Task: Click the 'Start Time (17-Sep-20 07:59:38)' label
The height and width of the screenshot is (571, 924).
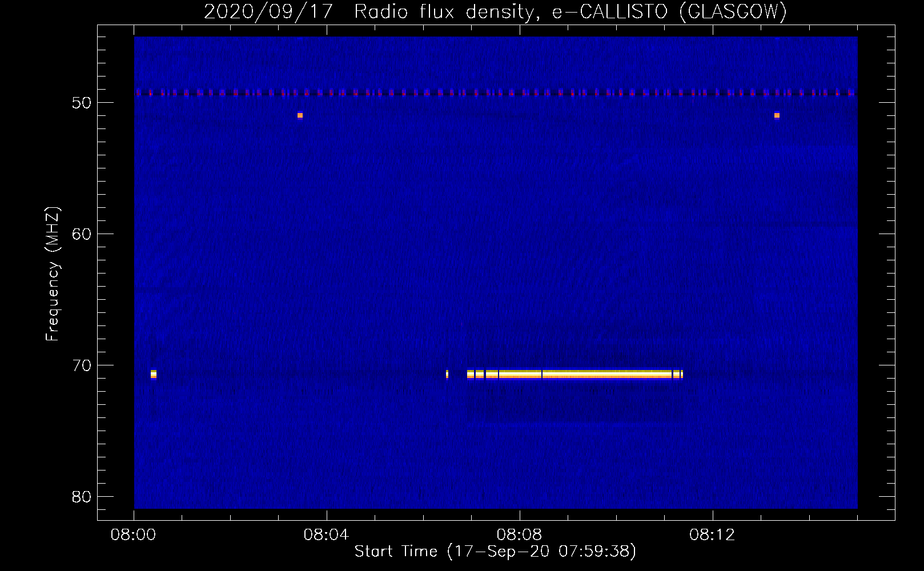Action: click(495, 552)
